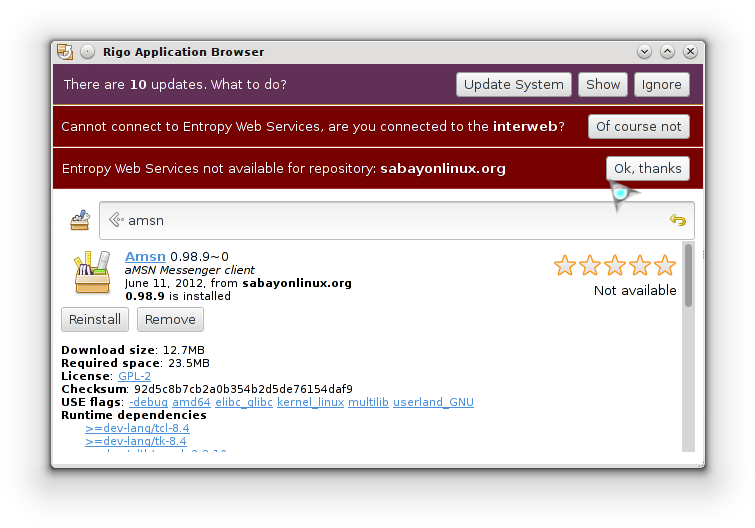Click the back arrow icon inside search field
Screen dimensions: 755x528
click(x=116, y=220)
